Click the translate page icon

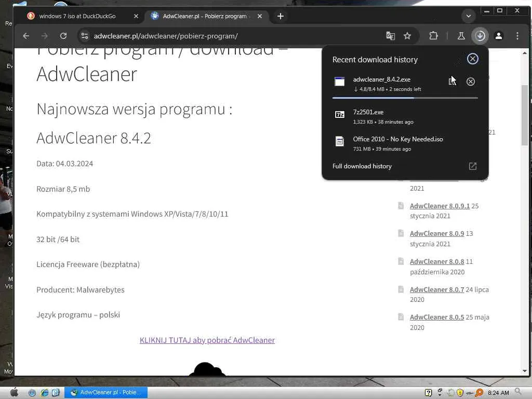coord(391,36)
